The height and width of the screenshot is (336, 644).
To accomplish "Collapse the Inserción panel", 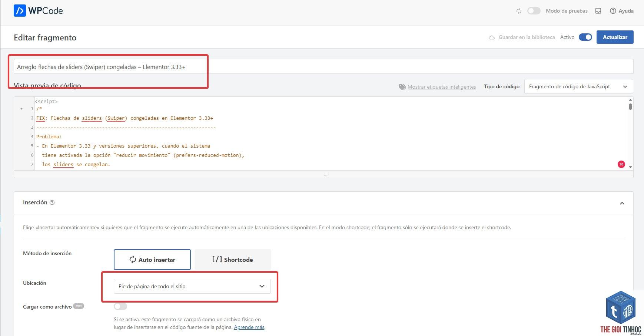I will click(x=622, y=203).
